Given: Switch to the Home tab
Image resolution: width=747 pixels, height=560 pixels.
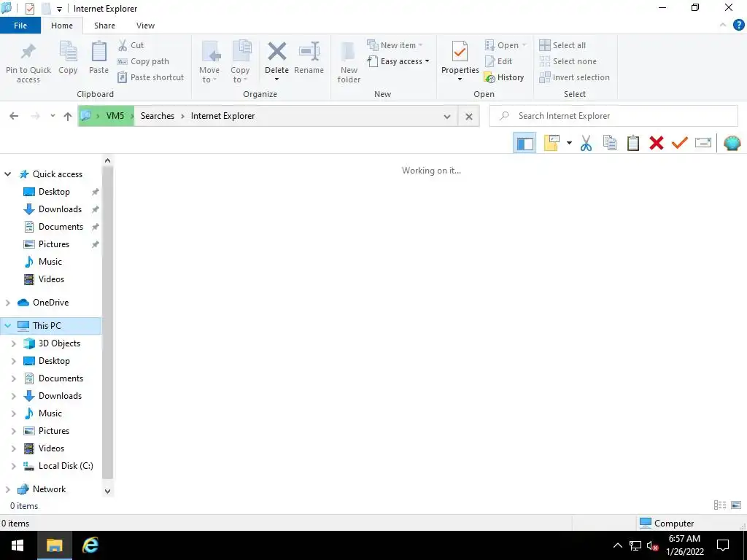Looking at the screenshot, I should 62,26.
